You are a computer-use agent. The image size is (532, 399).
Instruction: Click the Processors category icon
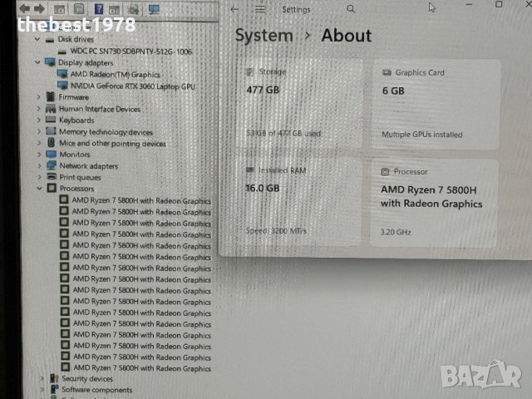point(52,188)
